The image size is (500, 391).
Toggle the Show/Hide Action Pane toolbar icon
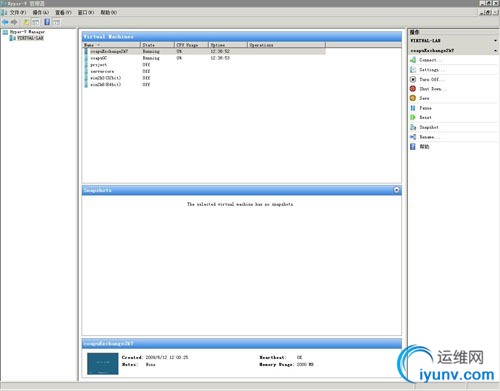(x=56, y=22)
